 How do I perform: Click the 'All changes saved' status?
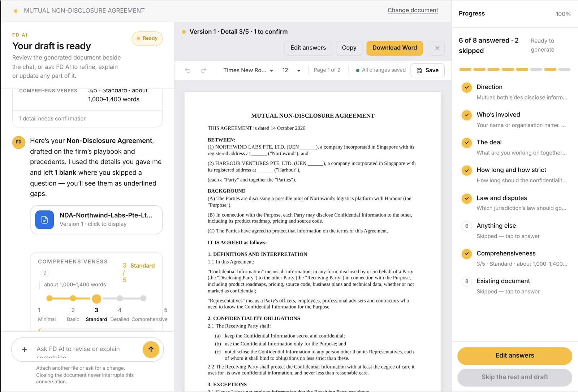(381, 70)
